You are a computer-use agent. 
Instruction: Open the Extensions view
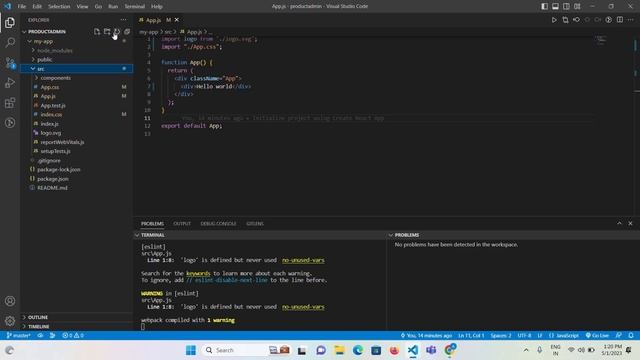tap(10, 102)
